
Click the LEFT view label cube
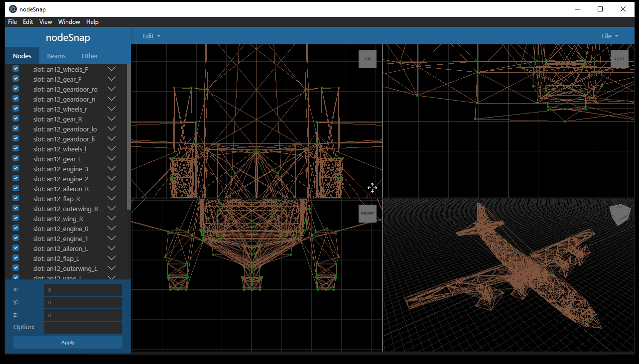pyautogui.click(x=619, y=59)
